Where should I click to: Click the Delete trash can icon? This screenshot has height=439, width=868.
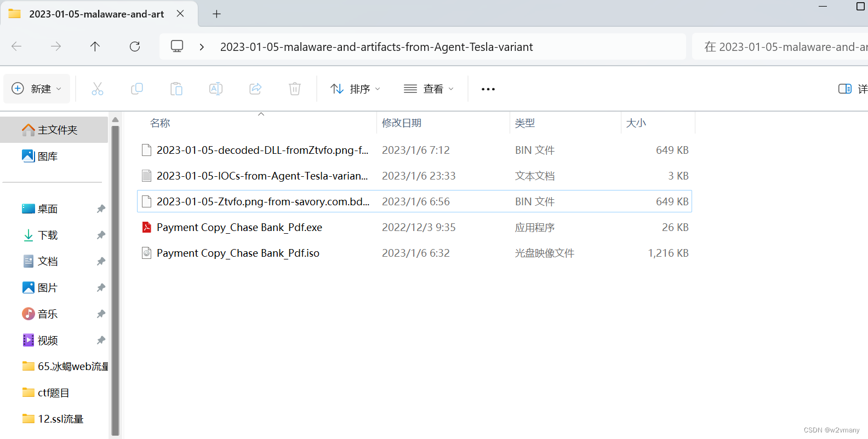coord(295,89)
